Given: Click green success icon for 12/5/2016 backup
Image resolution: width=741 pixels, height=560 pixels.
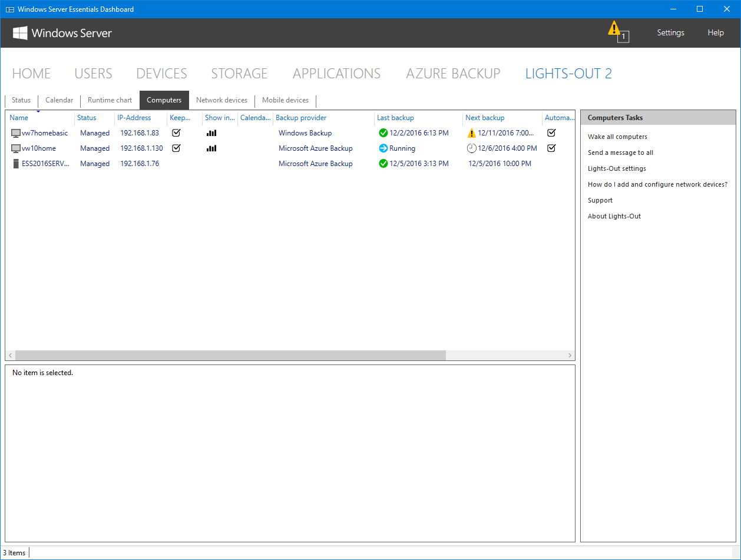Looking at the screenshot, I should coord(383,164).
